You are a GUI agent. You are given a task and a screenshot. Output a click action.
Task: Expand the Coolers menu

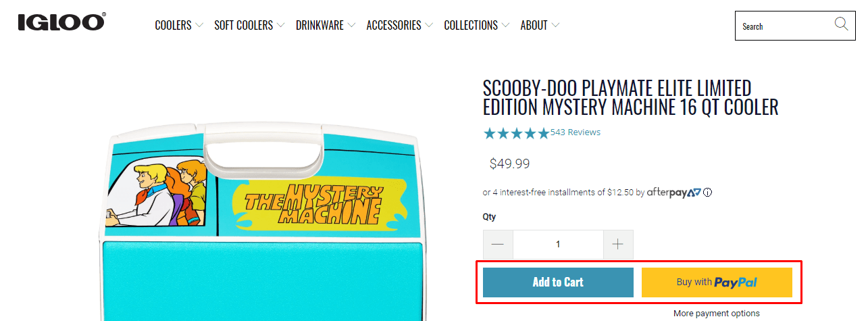pos(179,26)
